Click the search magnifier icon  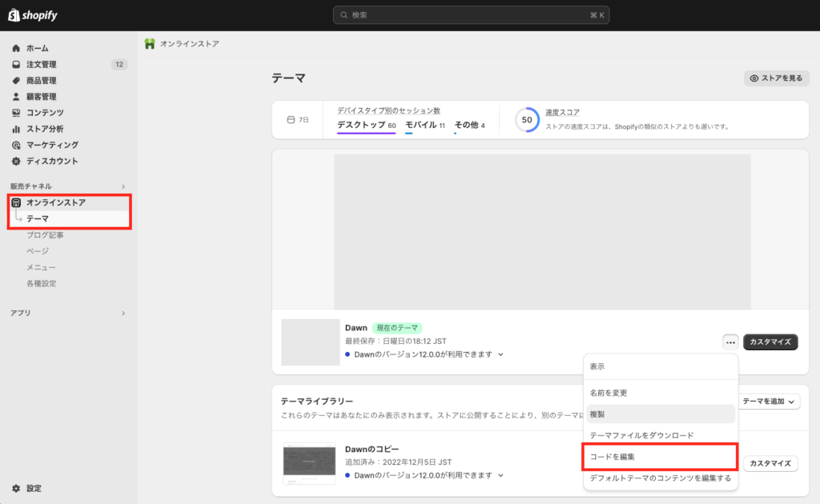click(x=344, y=15)
